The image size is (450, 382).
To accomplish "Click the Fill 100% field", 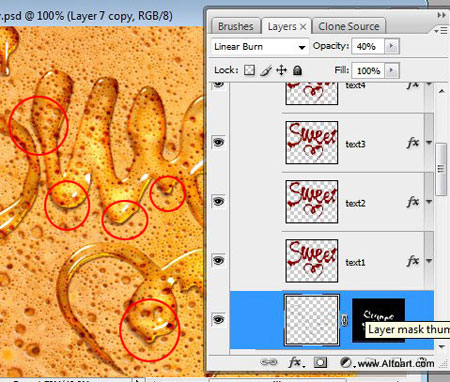I will pos(368,71).
